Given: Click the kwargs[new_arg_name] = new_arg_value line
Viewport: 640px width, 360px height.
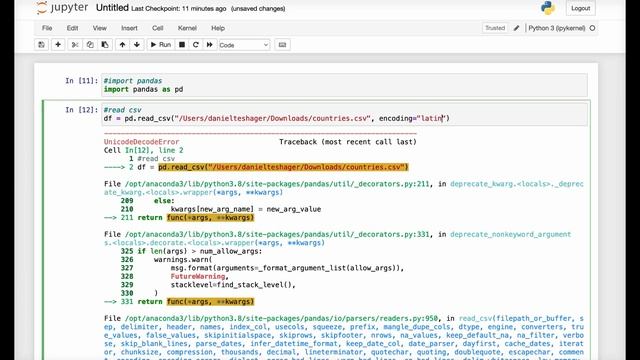Looking at the screenshot, I should point(246,209).
